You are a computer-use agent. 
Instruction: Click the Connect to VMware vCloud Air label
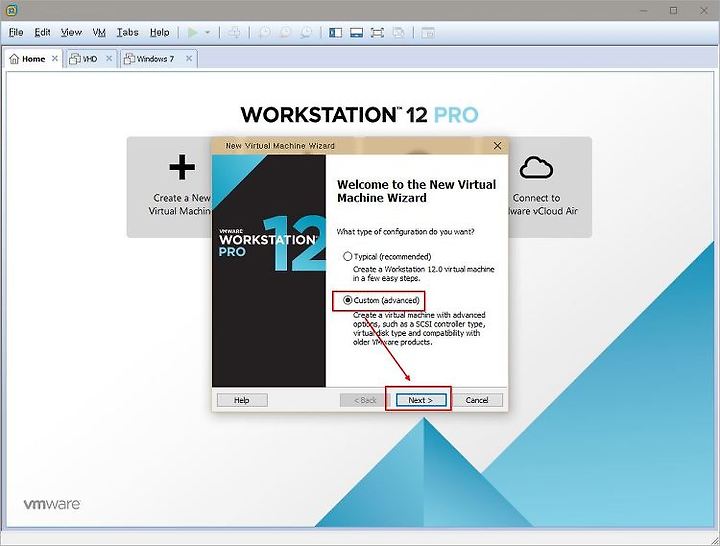pos(543,204)
